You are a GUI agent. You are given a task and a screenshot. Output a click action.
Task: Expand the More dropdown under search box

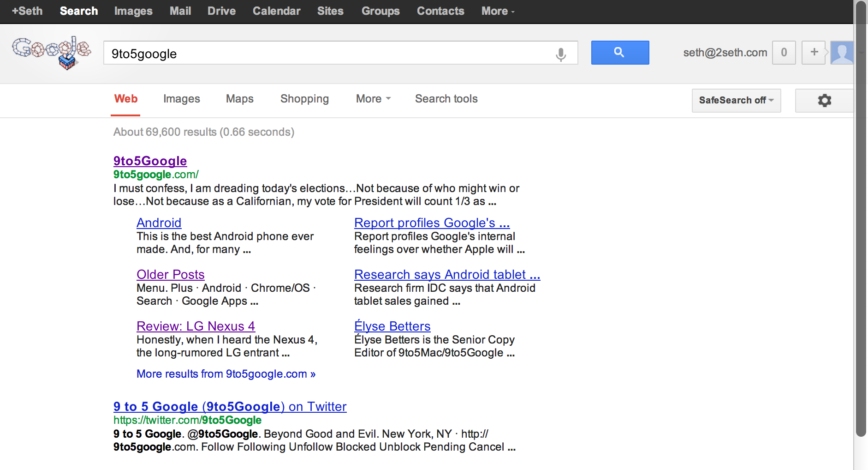[373, 99]
